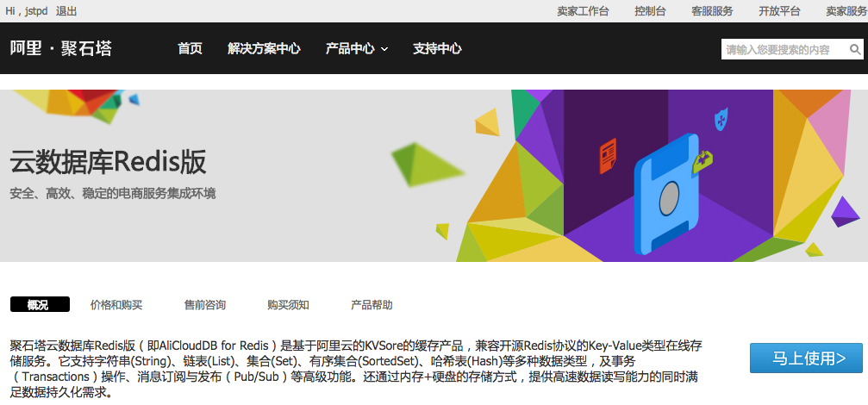This screenshot has height=405, width=868.
Task: Click the orange document icon in banner
Action: click(x=609, y=155)
